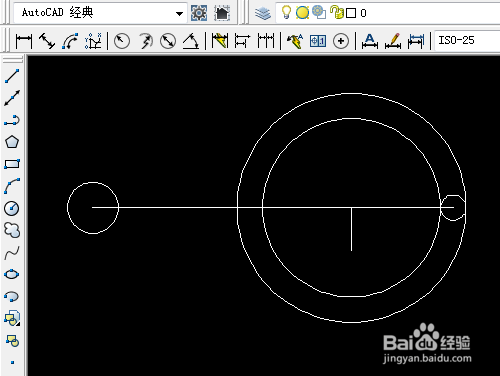Open Workspace Settings gear button
This screenshot has width=500, height=376.
199,13
